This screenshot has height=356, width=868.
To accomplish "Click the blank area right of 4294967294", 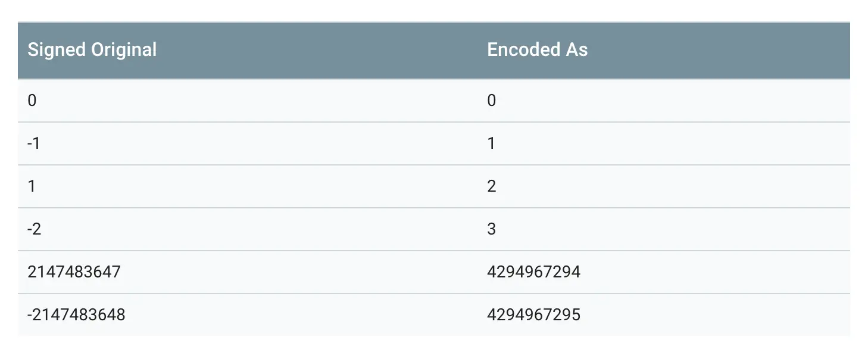I will tap(714, 272).
